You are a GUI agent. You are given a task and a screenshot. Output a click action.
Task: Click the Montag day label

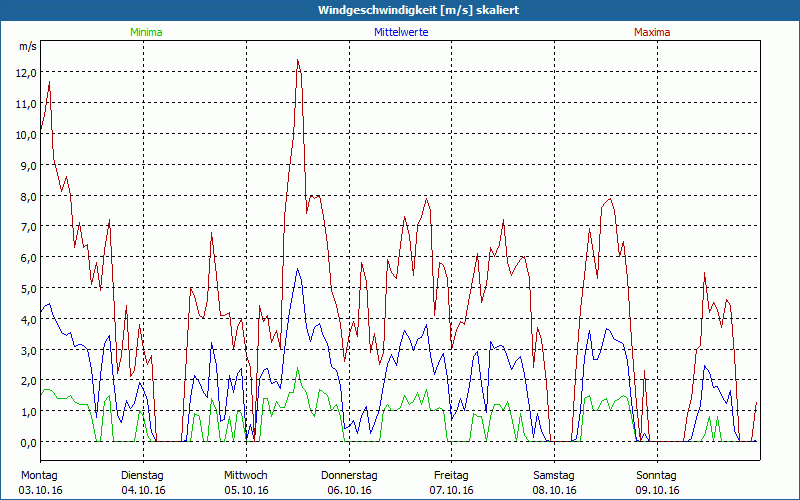click(39, 476)
